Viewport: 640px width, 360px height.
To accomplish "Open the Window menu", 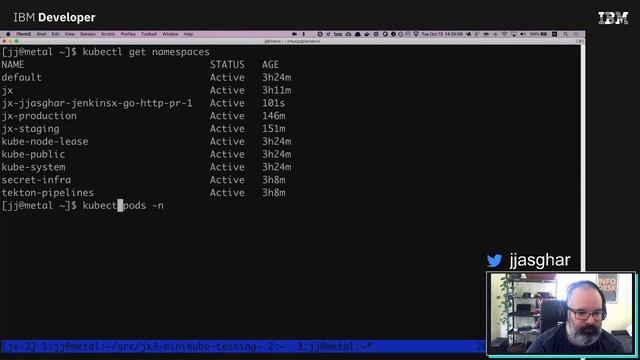I will point(170,34).
